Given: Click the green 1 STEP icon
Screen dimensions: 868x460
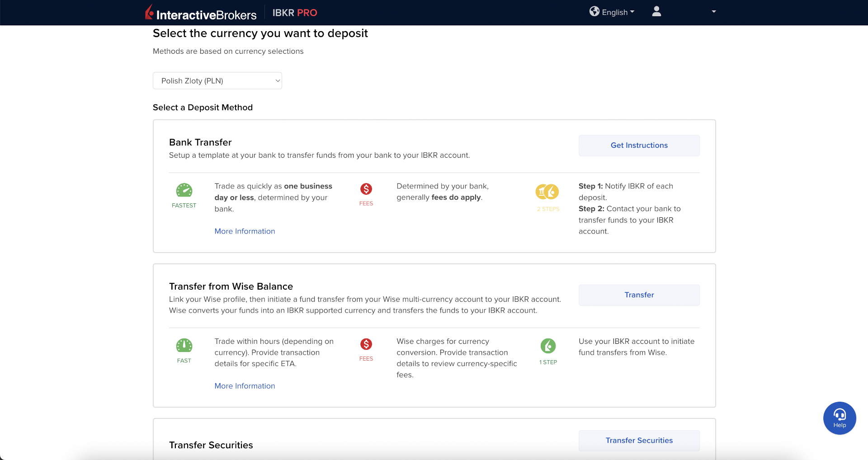Looking at the screenshot, I should [548, 346].
